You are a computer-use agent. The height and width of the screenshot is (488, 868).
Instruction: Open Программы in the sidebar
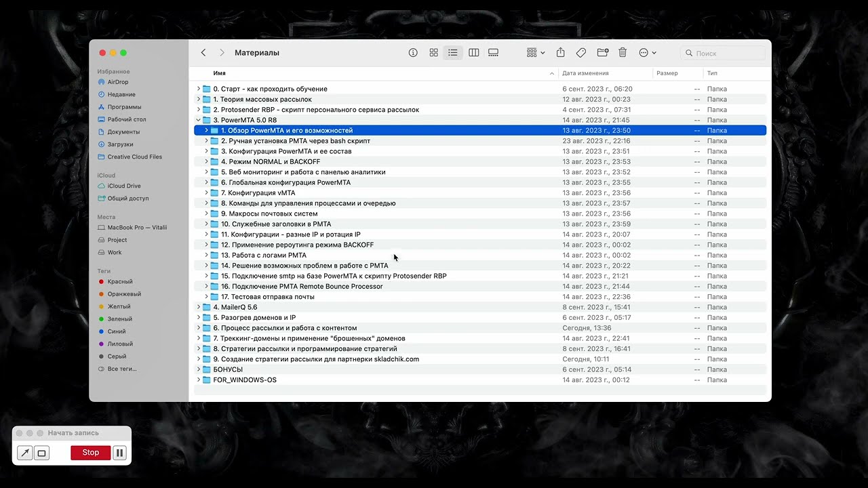[124, 107]
